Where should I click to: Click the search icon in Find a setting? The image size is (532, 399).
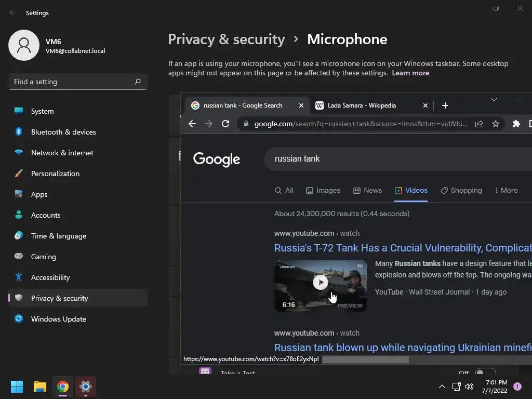click(137, 82)
